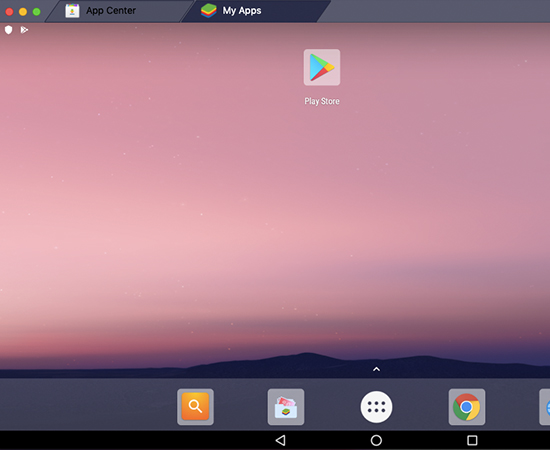Expand app drawer with up chevron
Viewport: 550px width, 450px height.
pos(376,369)
